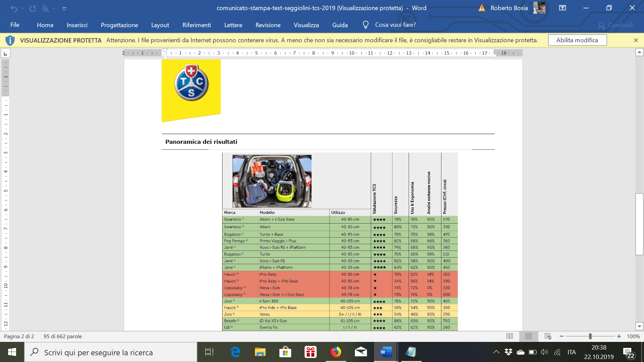Image resolution: width=644 pixels, height=362 pixels.
Task: Click the first line indent marker on ruler
Action: [165, 51]
